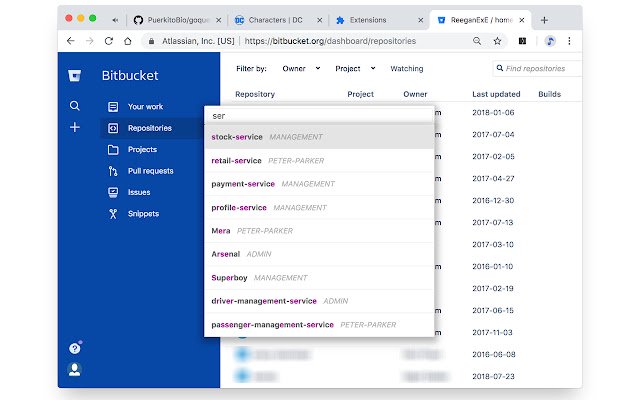The width and height of the screenshot is (640, 400).
Task: Click the date 2018-07-23
Action: point(493,376)
